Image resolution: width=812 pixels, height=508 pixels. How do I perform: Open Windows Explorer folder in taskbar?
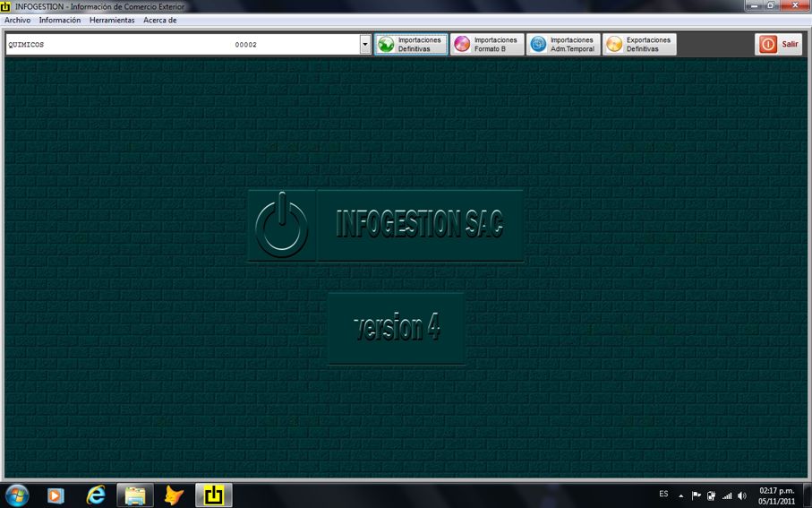click(135, 495)
